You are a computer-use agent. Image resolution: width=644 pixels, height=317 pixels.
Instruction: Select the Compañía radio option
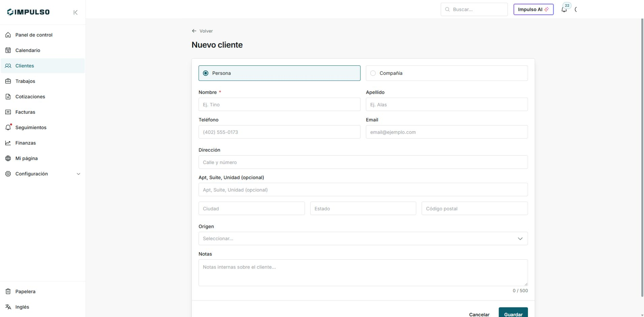click(x=447, y=73)
